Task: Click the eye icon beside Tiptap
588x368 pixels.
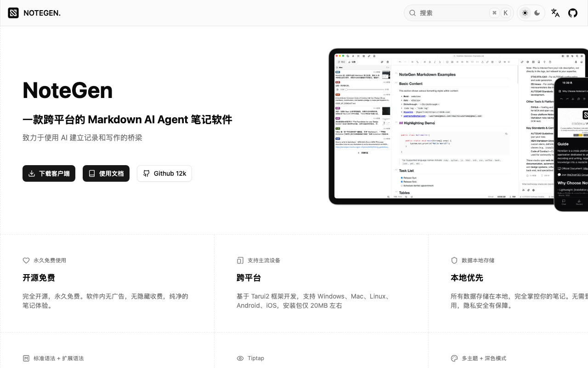Action: (x=240, y=358)
